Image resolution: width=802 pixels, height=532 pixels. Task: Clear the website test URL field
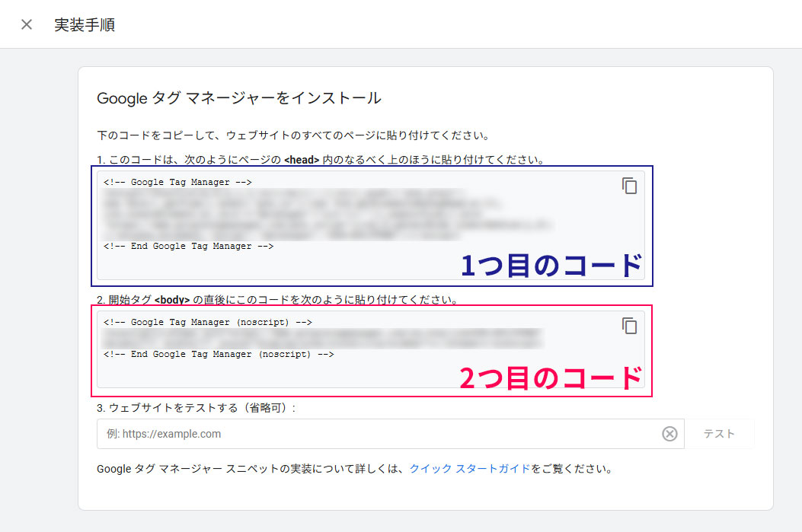pos(669,434)
